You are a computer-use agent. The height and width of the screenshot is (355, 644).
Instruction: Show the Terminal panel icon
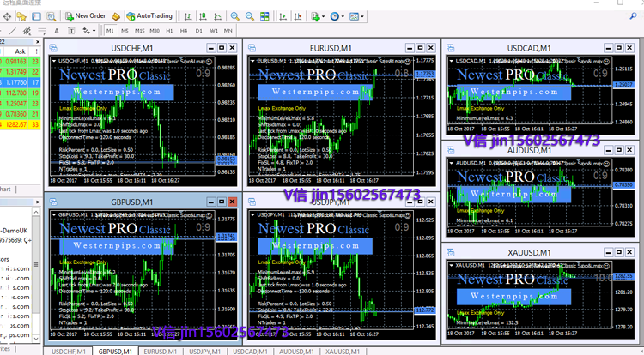(36, 16)
